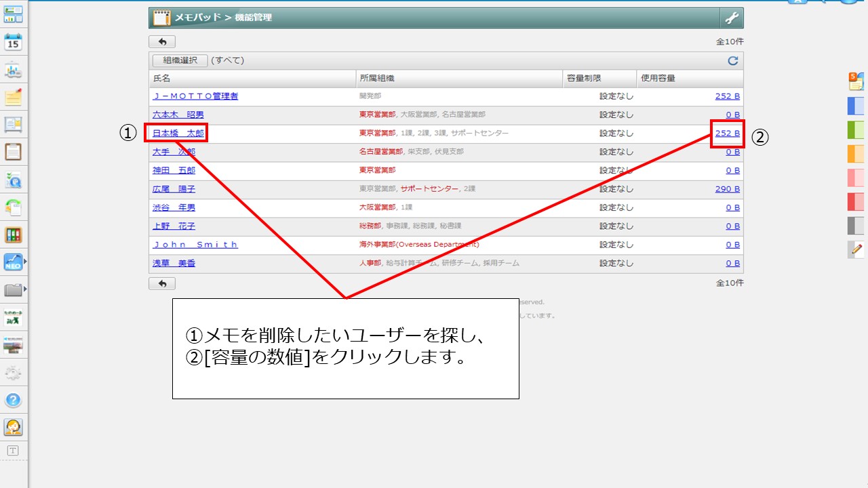Expand the NEO menu arrow in sidebar
This screenshot has height=488, width=868.
pyautogui.click(x=26, y=261)
